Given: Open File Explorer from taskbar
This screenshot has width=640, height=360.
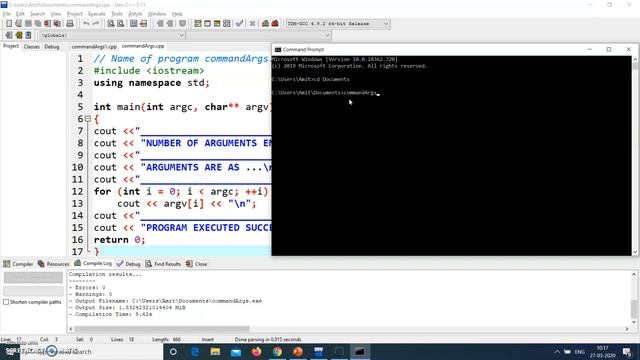Looking at the screenshot, I should click(x=216, y=352).
